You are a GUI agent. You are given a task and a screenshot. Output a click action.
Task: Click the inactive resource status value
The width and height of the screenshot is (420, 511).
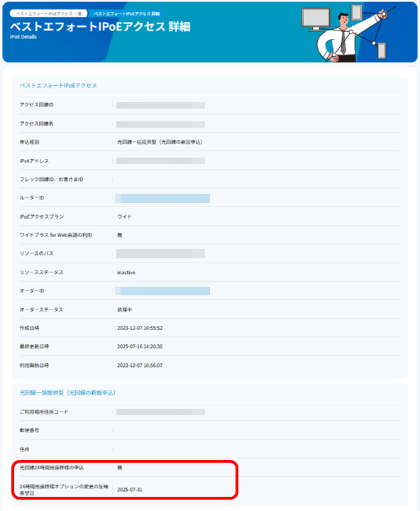click(126, 273)
